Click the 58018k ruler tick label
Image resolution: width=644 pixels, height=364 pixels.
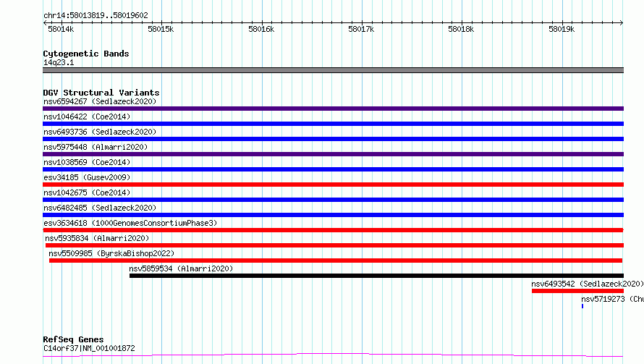coord(461,29)
